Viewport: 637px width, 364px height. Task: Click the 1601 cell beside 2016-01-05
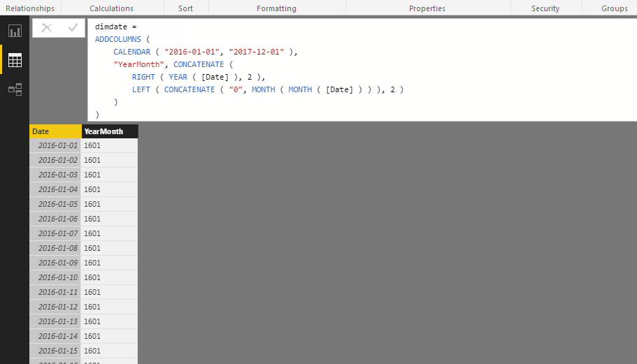[x=110, y=204]
